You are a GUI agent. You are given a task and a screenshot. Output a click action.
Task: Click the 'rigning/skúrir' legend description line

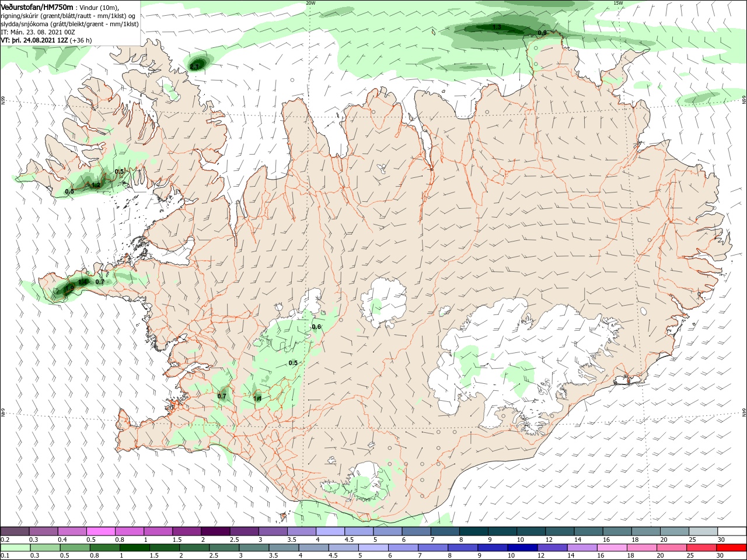click(x=69, y=16)
